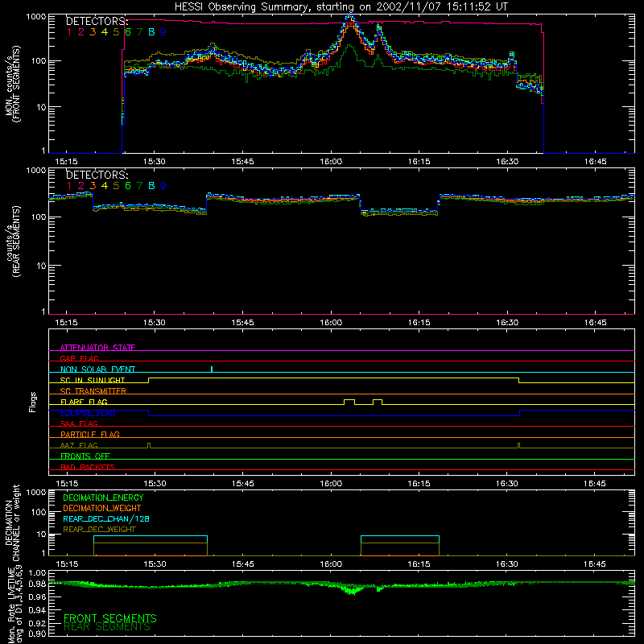Image resolution: width=644 pixels, height=644 pixels.
Task: Click the HESSI Observing Summary title
Action: [341, 7]
